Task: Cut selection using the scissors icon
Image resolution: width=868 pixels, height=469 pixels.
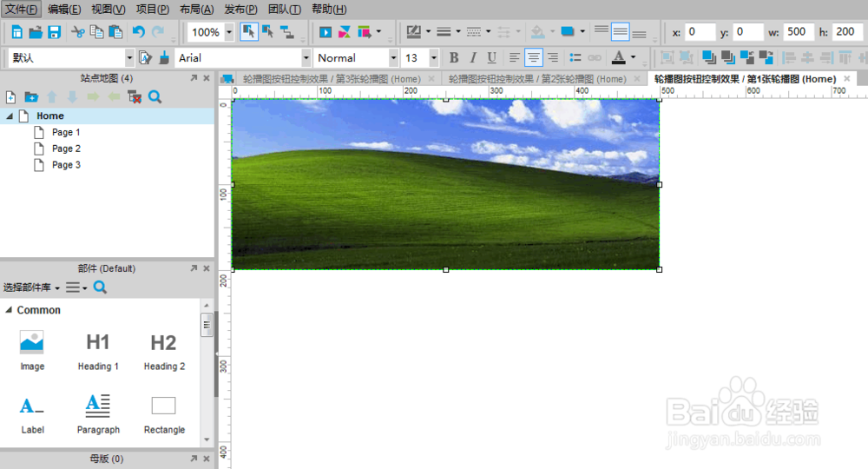Action: (78, 32)
